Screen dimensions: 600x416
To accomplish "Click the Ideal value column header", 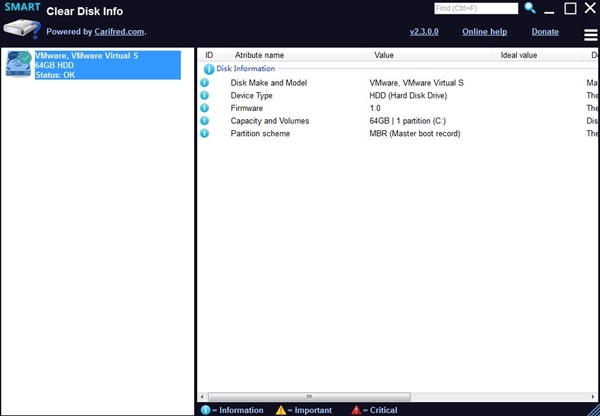I will tap(537, 55).
